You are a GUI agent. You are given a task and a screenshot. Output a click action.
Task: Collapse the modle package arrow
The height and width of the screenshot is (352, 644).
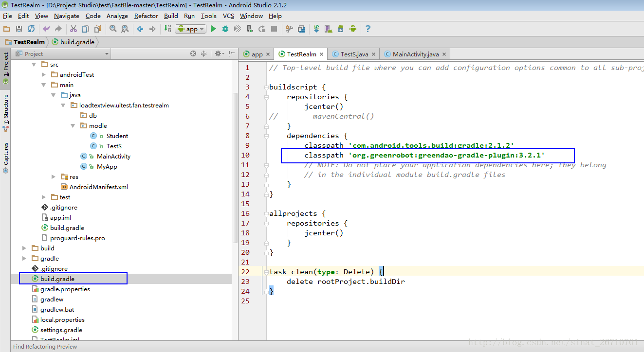click(73, 125)
